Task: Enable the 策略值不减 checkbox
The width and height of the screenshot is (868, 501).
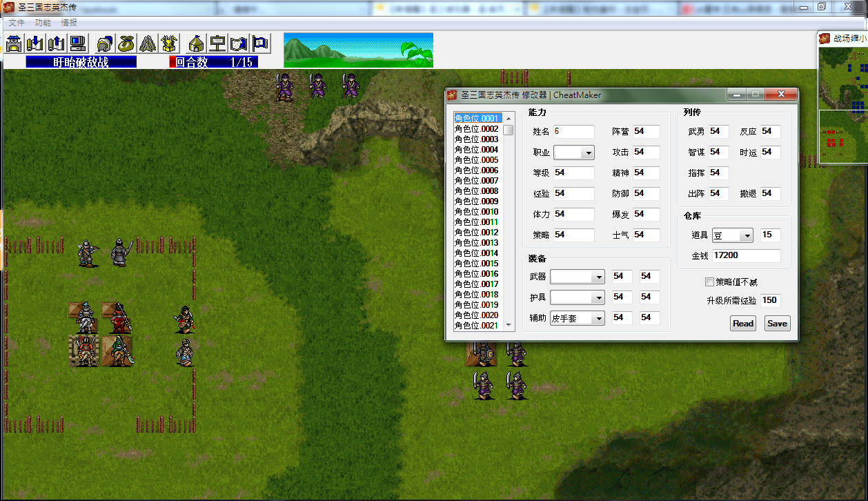Action: tap(709, 282)
